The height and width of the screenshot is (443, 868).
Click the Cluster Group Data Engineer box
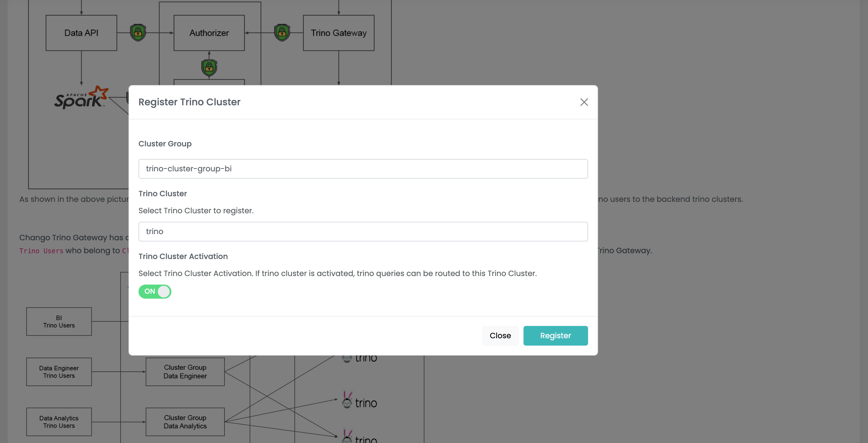coord(185,372)
